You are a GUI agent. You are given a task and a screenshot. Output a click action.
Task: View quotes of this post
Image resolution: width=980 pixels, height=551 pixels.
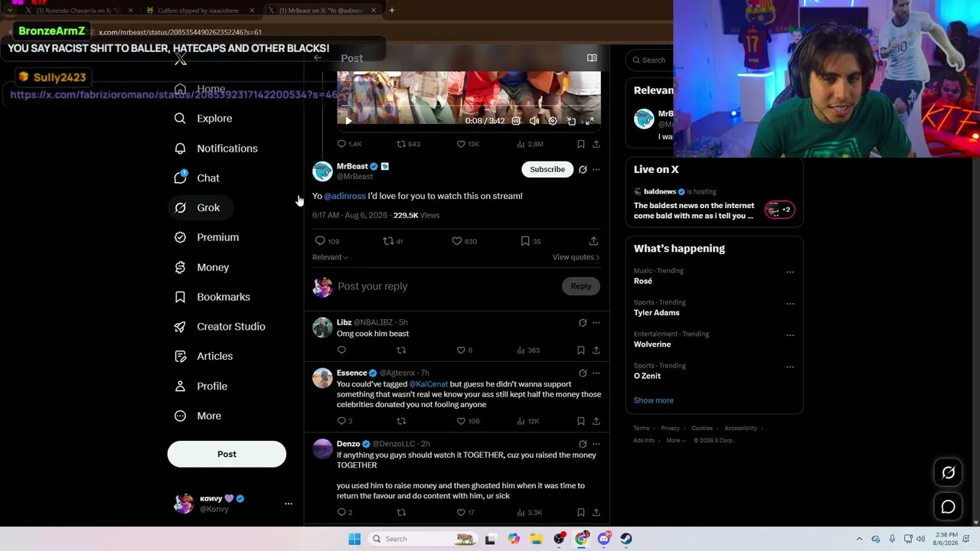[576, 257]
